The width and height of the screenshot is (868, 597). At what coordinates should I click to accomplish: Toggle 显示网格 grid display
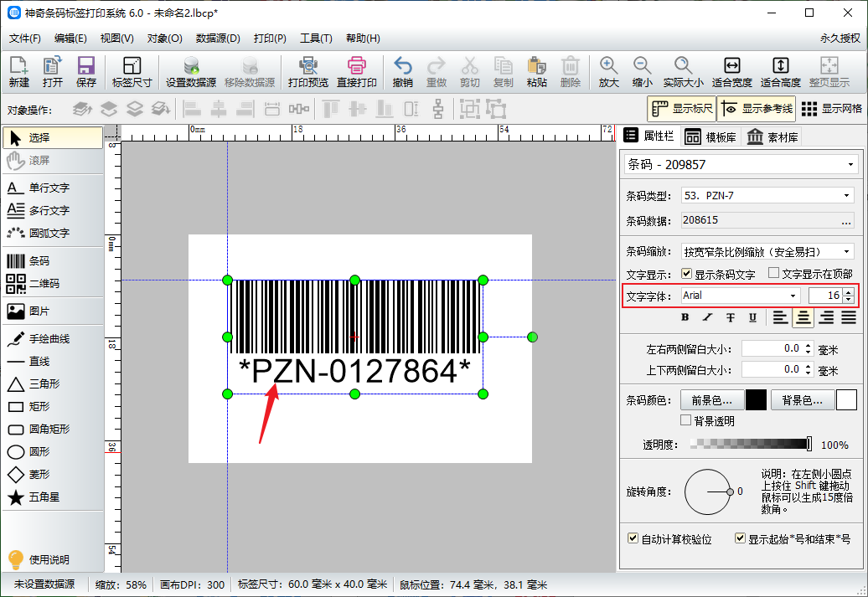click(831, 109)
